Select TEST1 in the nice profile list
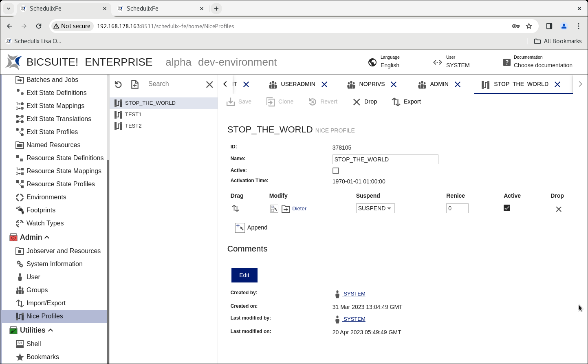The image size is (588, 364). tap(133, 114)
